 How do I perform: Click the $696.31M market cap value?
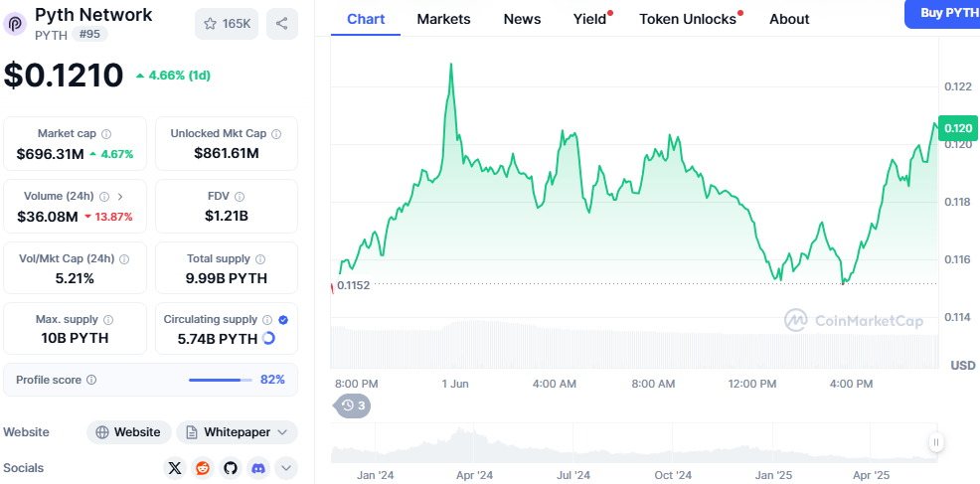[x=50, y=154]
